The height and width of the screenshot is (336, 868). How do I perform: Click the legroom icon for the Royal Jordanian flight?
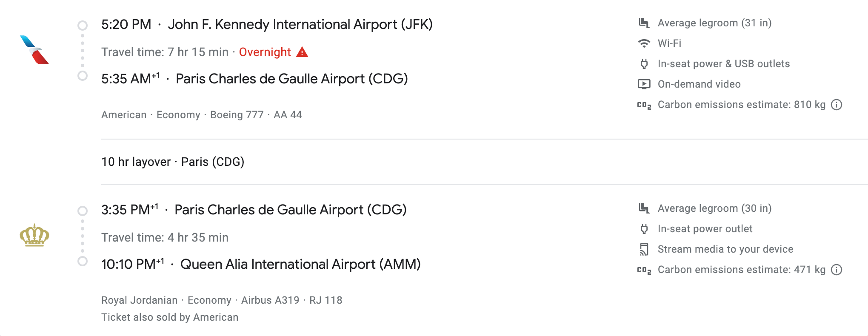tap(644, 208)
